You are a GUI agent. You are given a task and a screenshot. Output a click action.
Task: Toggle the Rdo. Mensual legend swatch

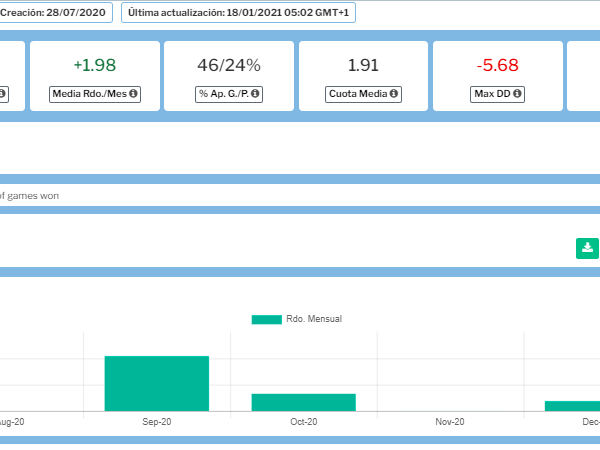click(266, 319)
